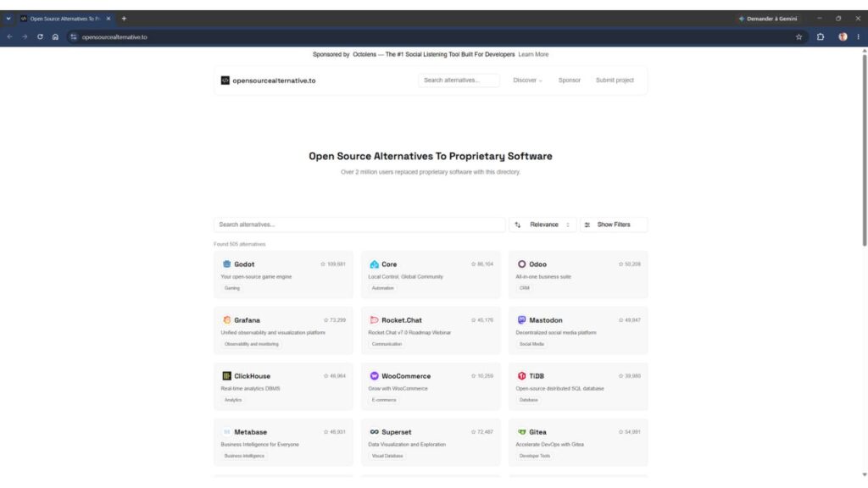Viewport: 868px width, 488px height.
Task: Click the TiDB project icon
Action: coord(521,375)
